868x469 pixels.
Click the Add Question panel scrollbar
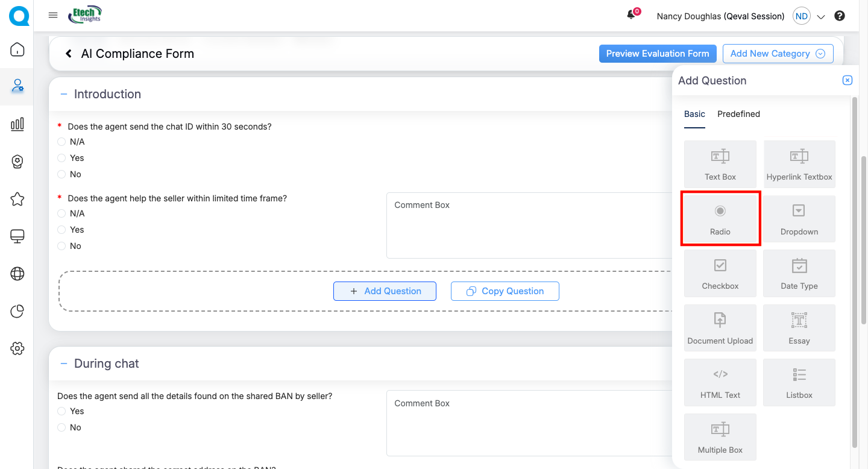point(854,271)
